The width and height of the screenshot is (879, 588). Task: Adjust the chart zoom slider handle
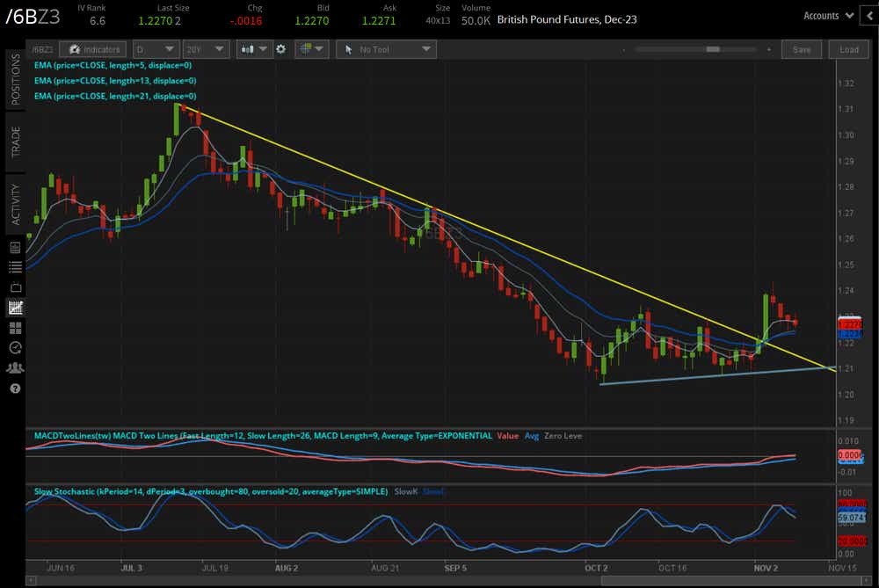click(x=713, y=49)
